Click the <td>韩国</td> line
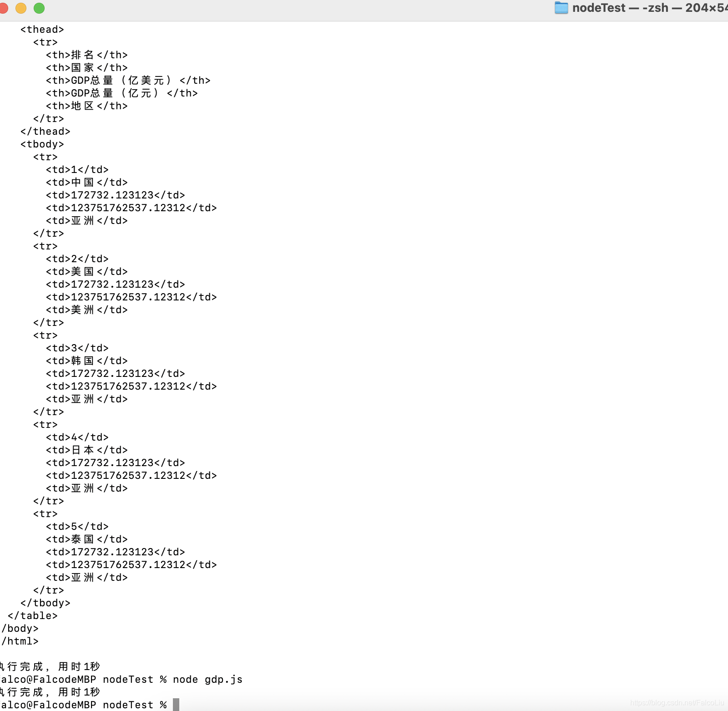The width and height of the screenshot is (728, 711). pyautogui.click(x=86, y=361)
